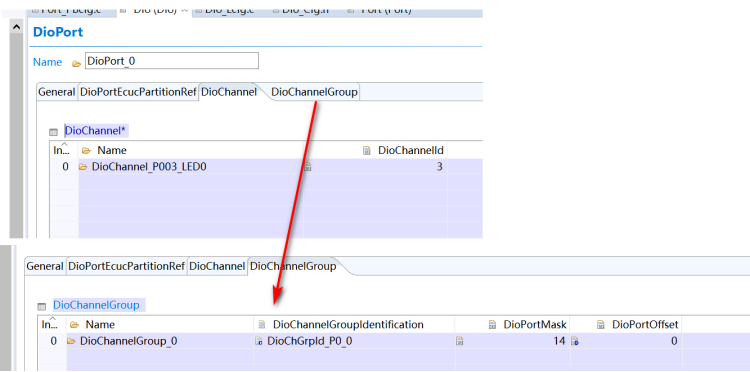Click the file icon in DioChannelId column header
This screenshot has height=372, width=750.
367,151
